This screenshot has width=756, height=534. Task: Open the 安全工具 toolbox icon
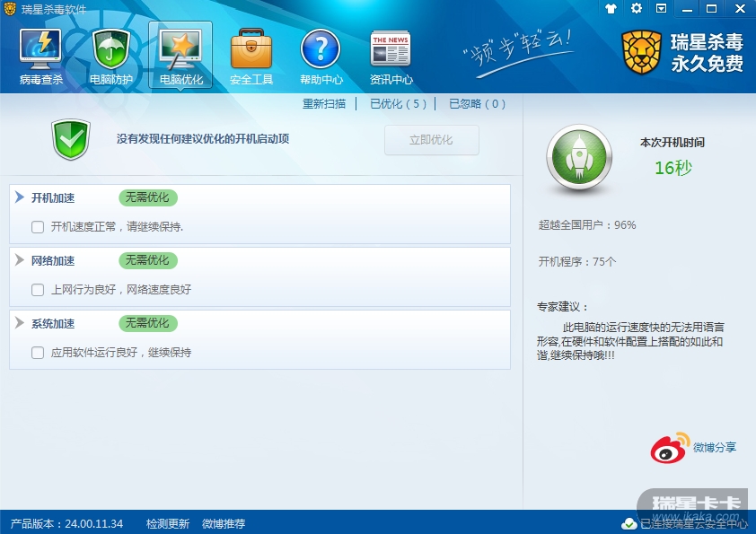[251, 48]
